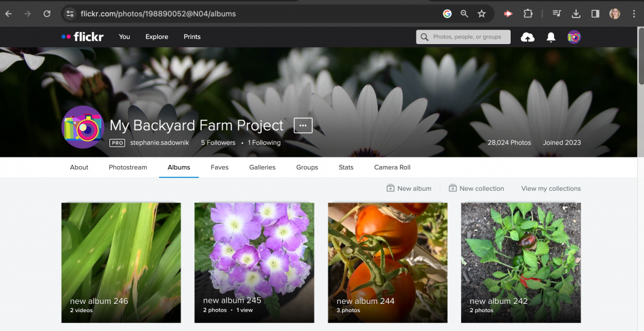Create a New collection

coord(476,188)
